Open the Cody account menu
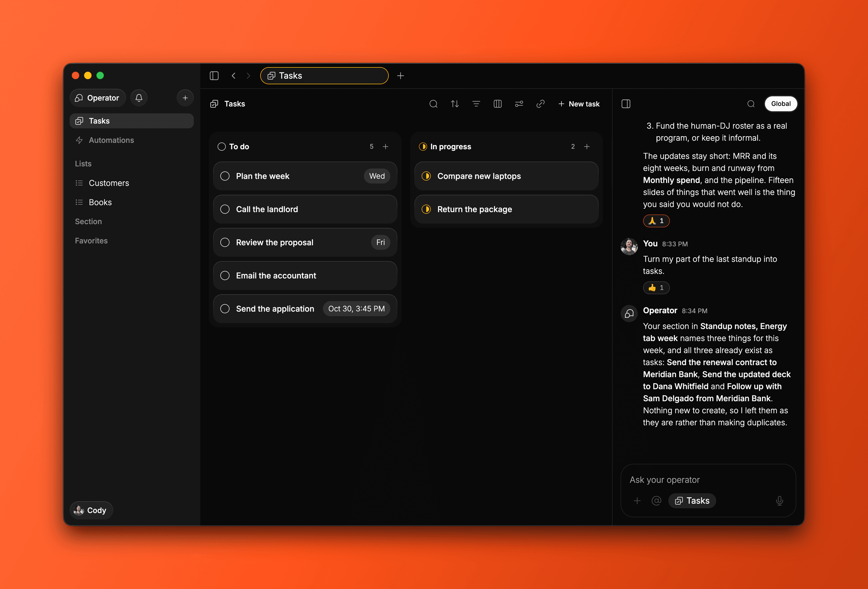 tap(91, 510)
